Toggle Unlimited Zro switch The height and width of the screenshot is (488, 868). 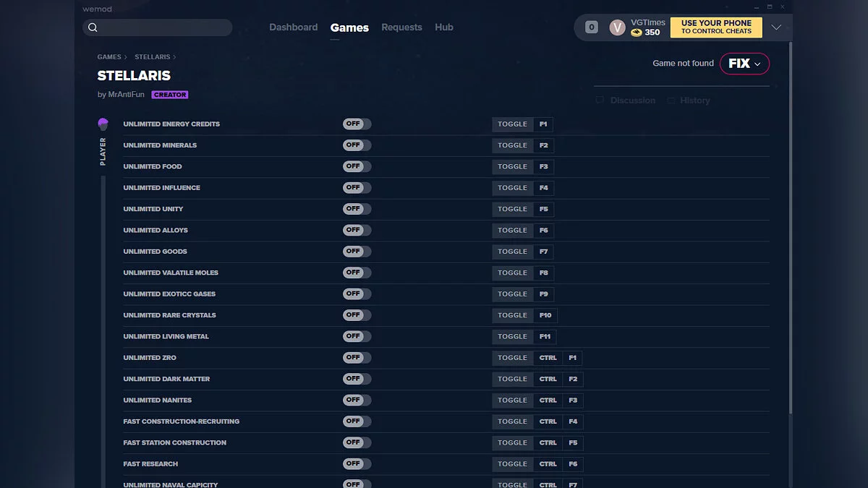[357, 357]
